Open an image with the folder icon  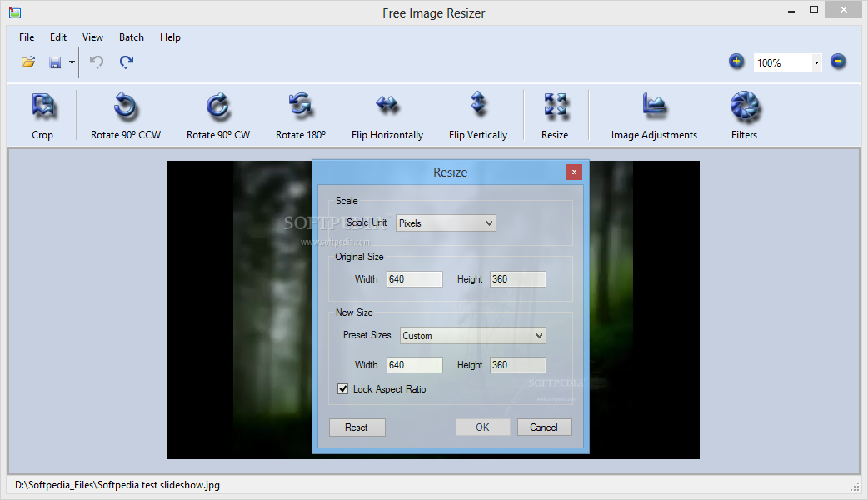tap(28, 62)
